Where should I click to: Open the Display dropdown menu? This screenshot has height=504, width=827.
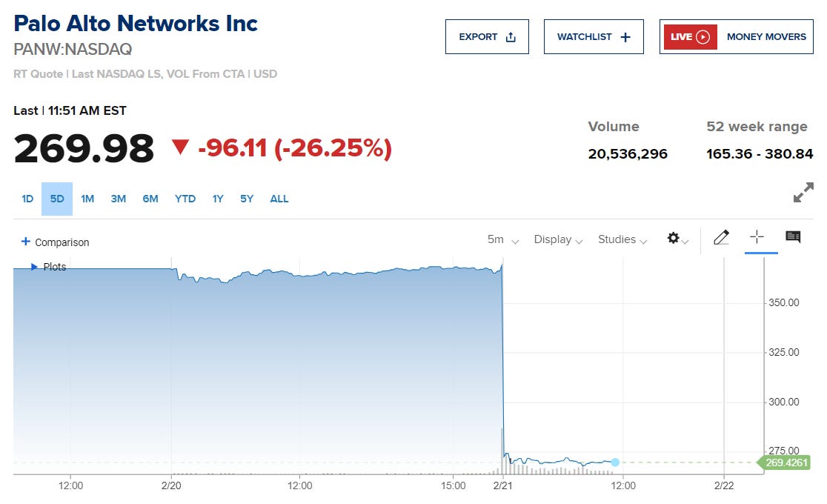click(558, 239)
